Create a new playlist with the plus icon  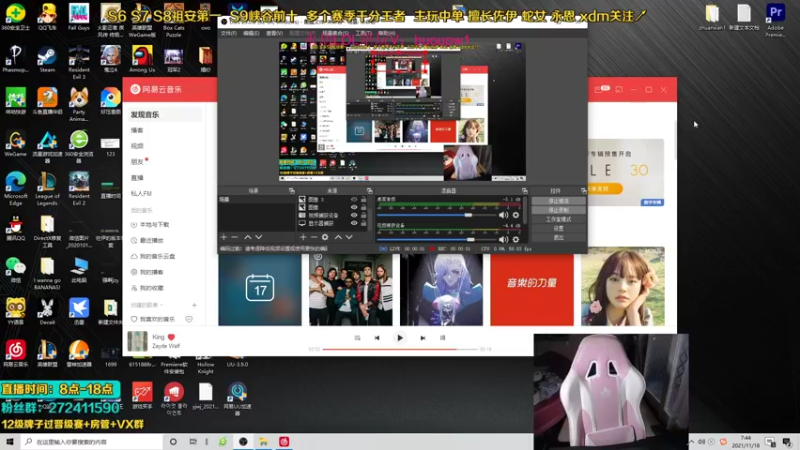click(194, 305)
